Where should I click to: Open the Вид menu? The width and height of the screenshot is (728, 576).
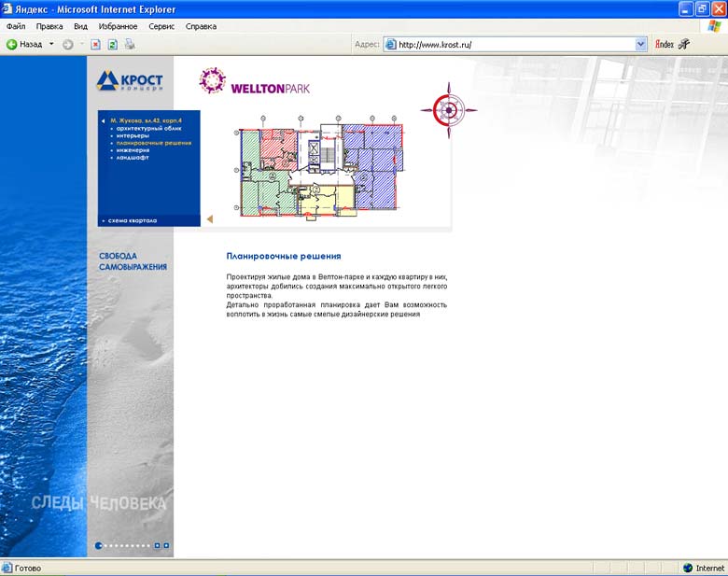[x=81, y=26]
